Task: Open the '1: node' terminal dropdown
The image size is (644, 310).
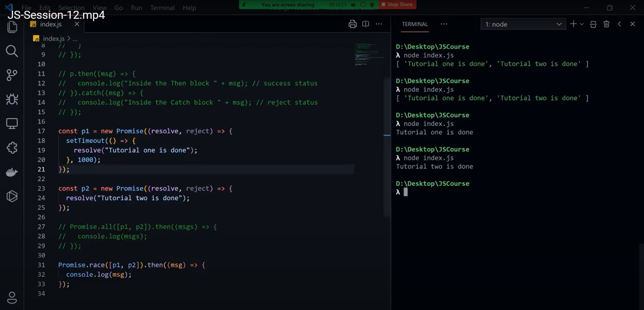Action: point(523,24)
